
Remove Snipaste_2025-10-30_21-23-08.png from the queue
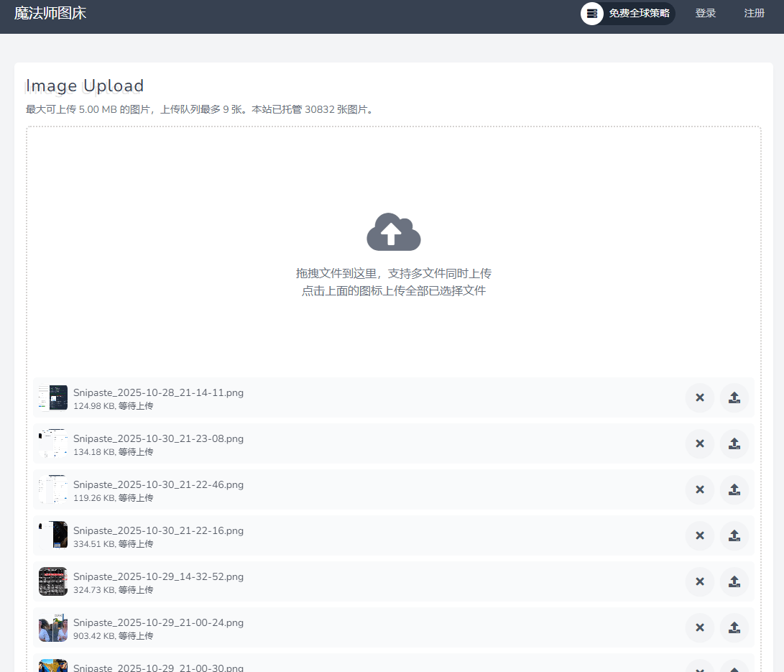[x=699, y=444]
